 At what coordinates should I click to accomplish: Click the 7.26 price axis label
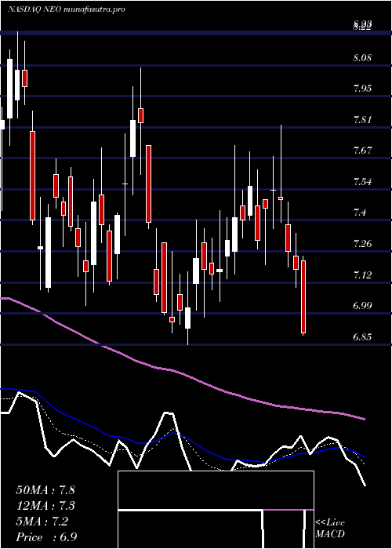(362, 244)
